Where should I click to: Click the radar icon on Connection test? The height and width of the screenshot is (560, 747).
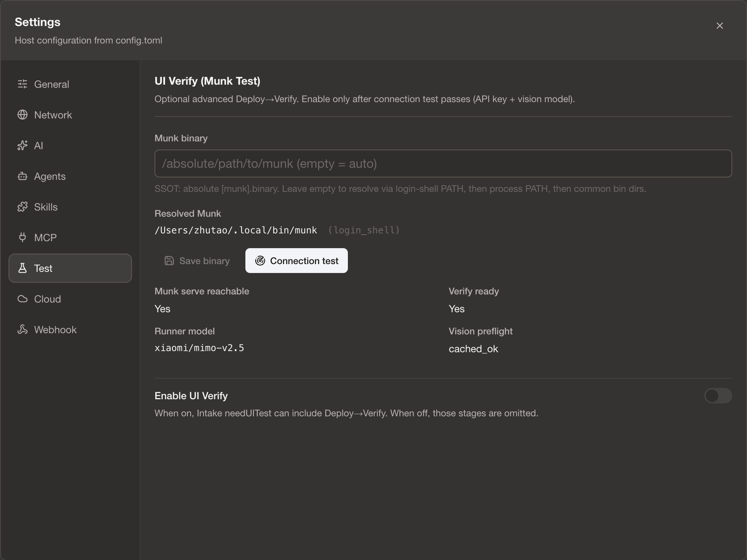tap(260, 261)
